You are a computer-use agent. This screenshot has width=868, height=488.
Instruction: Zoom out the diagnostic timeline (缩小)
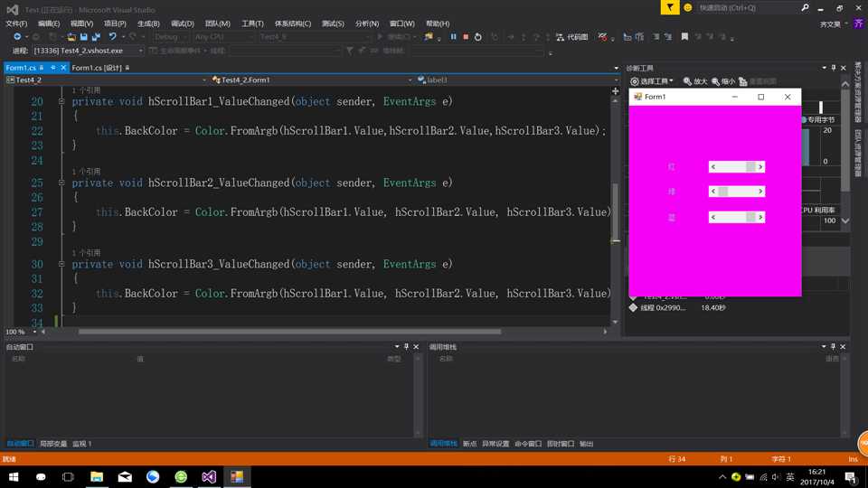click(x=723, y=81)
